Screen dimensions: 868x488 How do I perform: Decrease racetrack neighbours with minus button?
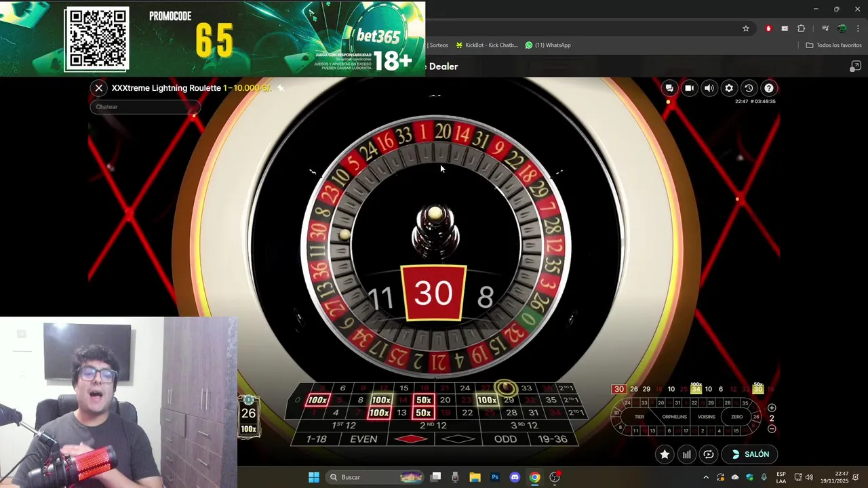coord(772,429)
